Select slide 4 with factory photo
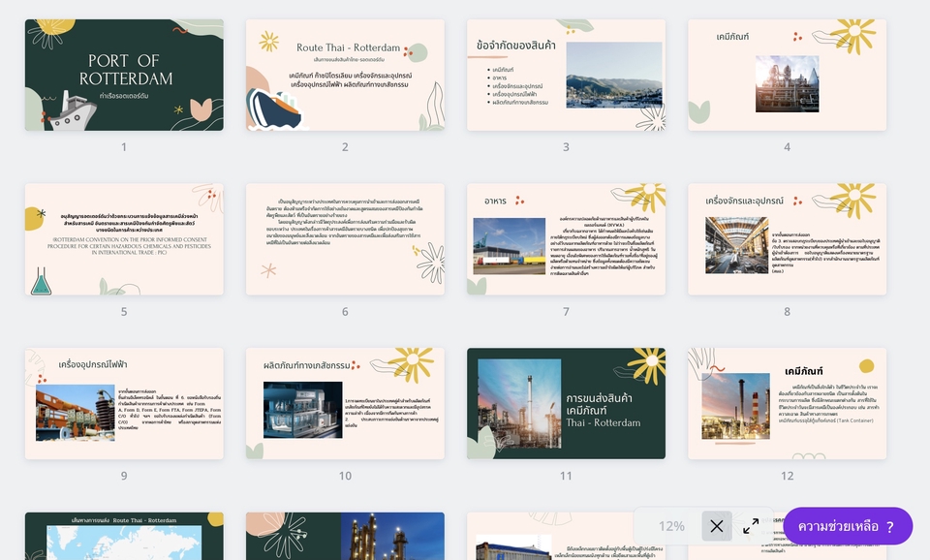 (787, 75)
